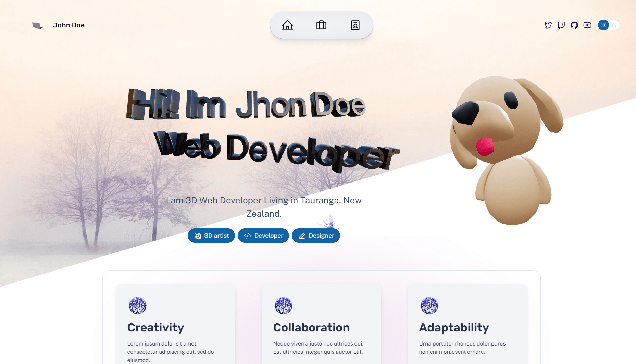Image resolution: width=636 pixels, height=364 pixels.
Task: Click the Developer badge
Action: [x=263, y=236]
